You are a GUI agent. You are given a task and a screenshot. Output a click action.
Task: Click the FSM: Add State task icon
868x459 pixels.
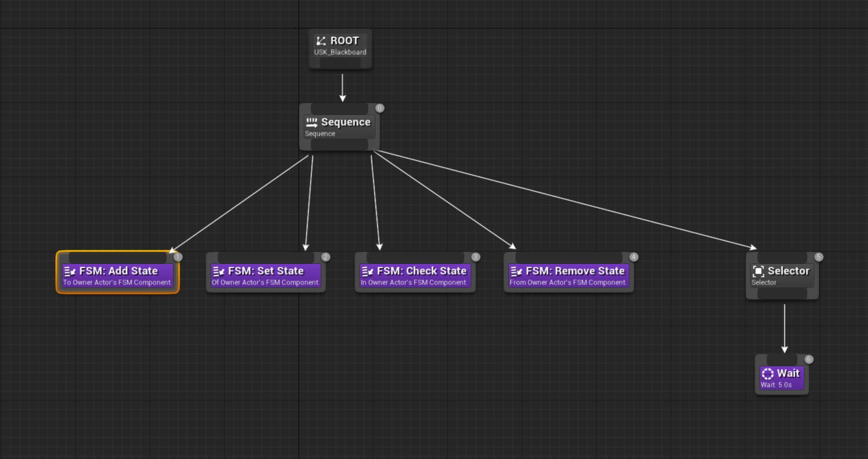point(70,271)
